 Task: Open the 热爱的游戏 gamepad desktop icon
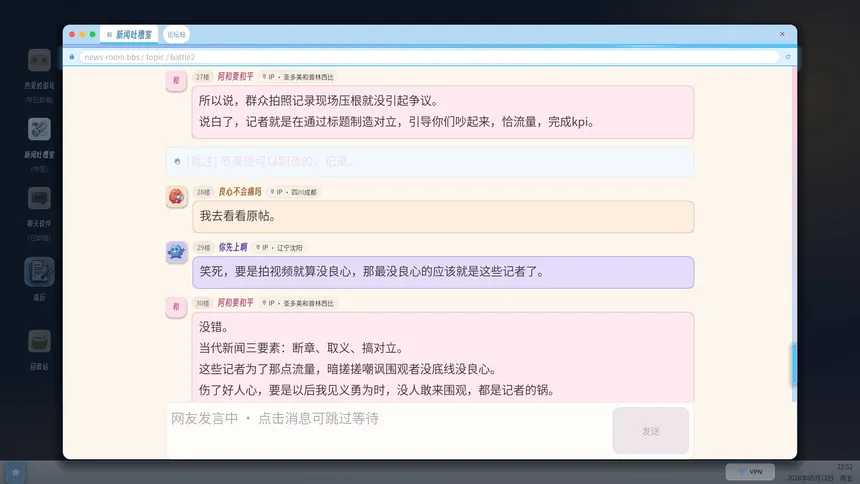click(39, 60)
